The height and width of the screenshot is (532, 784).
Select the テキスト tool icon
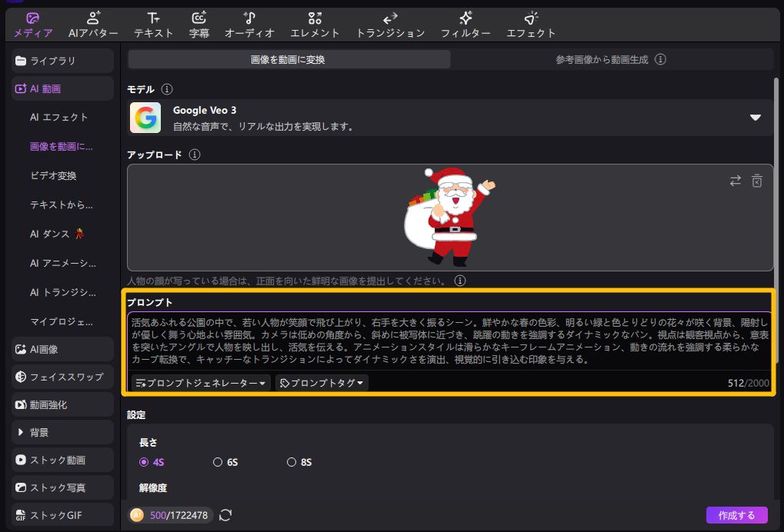tap(153, 18)
